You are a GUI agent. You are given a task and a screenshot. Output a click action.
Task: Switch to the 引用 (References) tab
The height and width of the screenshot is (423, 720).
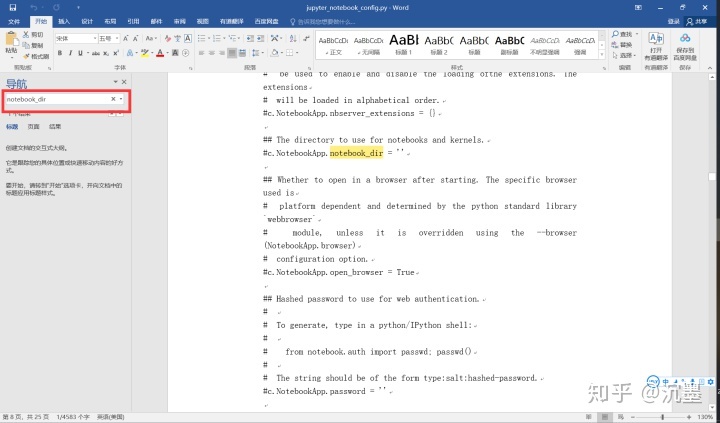(133, 22)
